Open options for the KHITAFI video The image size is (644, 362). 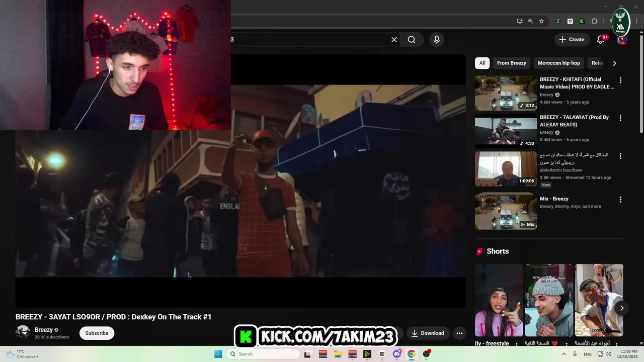tap(620, 80)
